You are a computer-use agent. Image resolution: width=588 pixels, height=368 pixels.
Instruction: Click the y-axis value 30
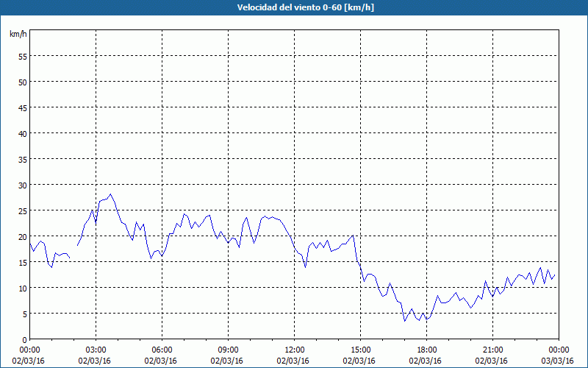pyautogui.click(x=22, y=185)
